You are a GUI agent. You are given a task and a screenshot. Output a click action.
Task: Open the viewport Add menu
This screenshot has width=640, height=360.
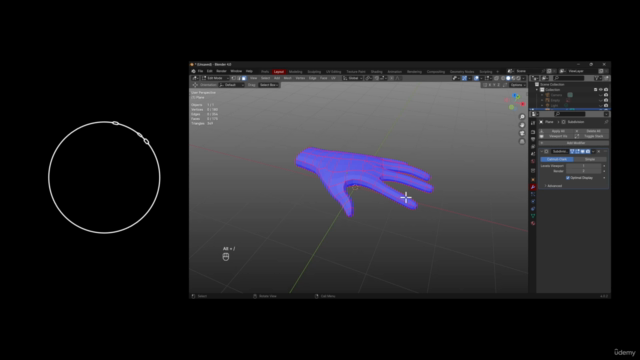pyautogui.click(x=277, y=78)
